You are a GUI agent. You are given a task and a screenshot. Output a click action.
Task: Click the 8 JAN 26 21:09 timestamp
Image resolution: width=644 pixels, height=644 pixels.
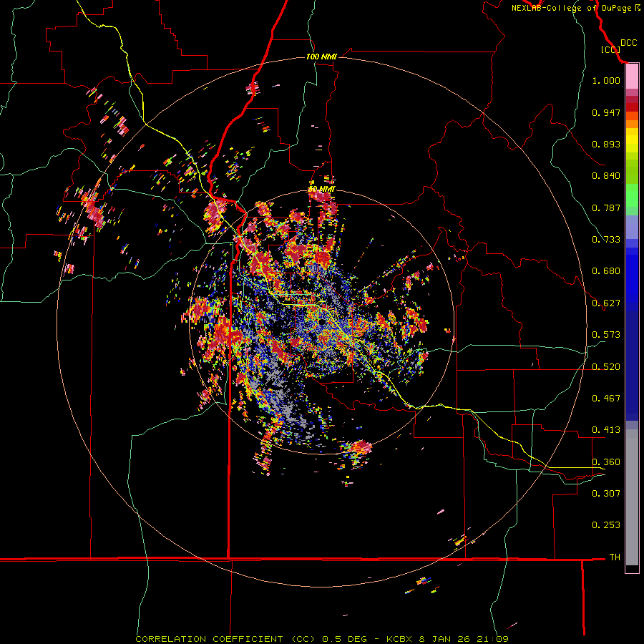(x=464, y=639)
